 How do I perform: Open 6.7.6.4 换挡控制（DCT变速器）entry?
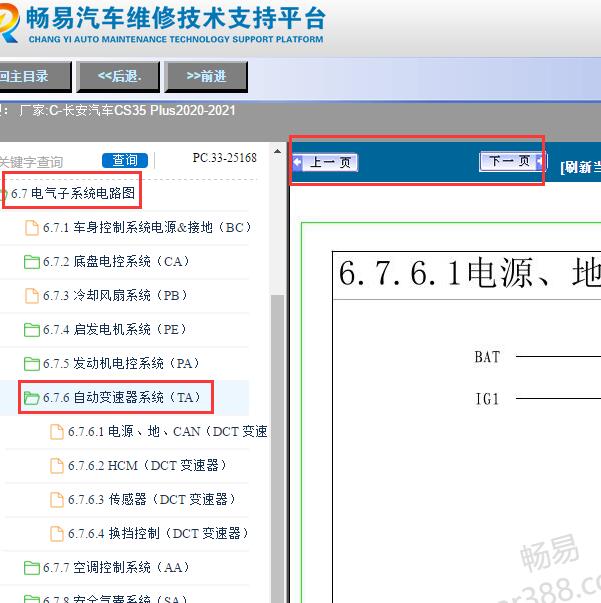[x=159, y=533]
